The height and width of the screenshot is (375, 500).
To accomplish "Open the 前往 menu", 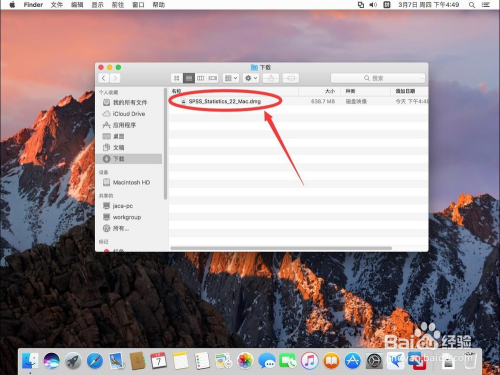I will point(118,5).
